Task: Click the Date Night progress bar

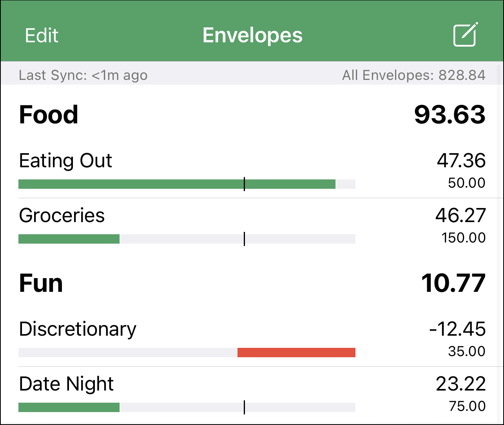Action: (x=187, y=407)
